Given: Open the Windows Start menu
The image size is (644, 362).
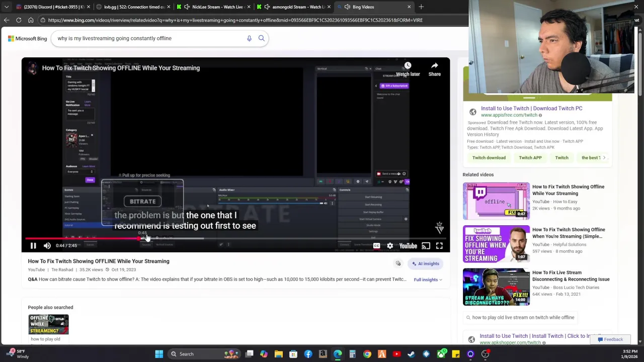Looking at the screenshot, I should pos(159,354).
